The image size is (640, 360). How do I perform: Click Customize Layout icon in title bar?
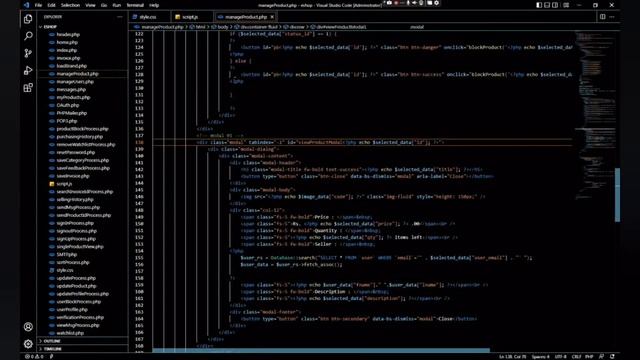566,5
